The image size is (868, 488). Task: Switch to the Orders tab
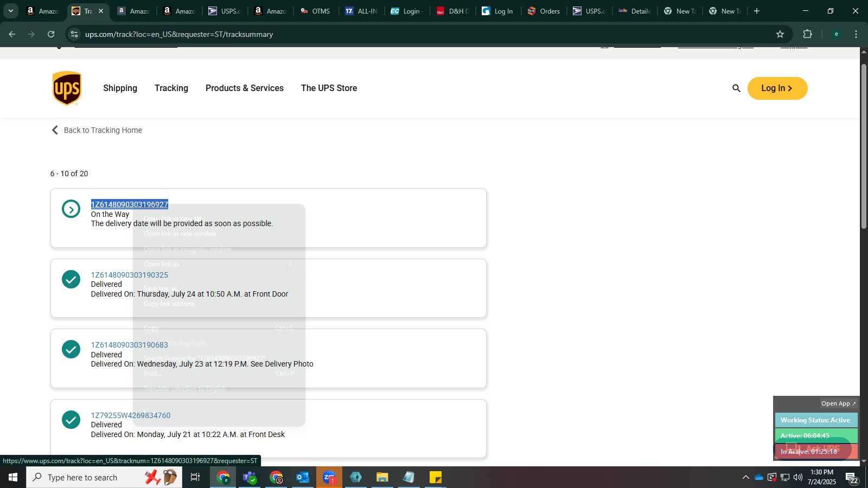pyautogui.click(x=544, y=11)
